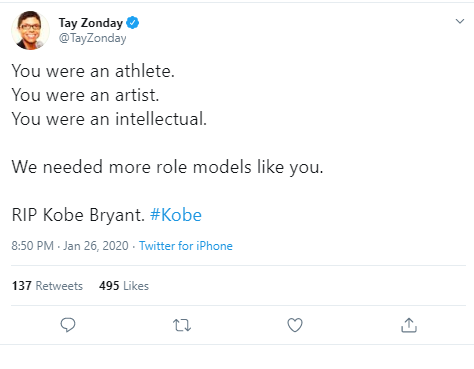This screenshot has width=474, height=369.
Task: Click the line 'You were an athlete.'
Action: [x=93, y=71]
